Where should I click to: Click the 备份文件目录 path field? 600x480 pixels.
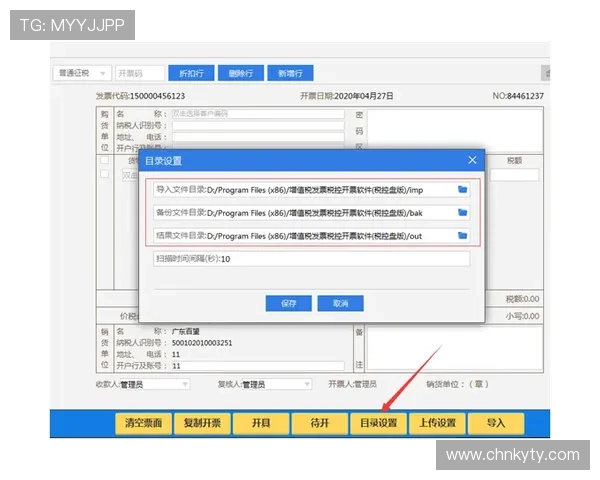pyautogui.click(x=311, y=213)
